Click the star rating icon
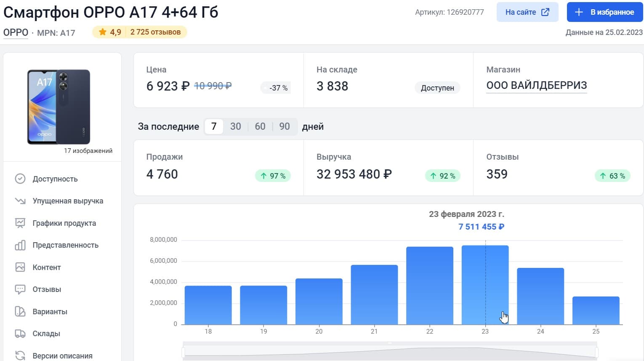Screen dimensions: 644x361 click(102, 32)
